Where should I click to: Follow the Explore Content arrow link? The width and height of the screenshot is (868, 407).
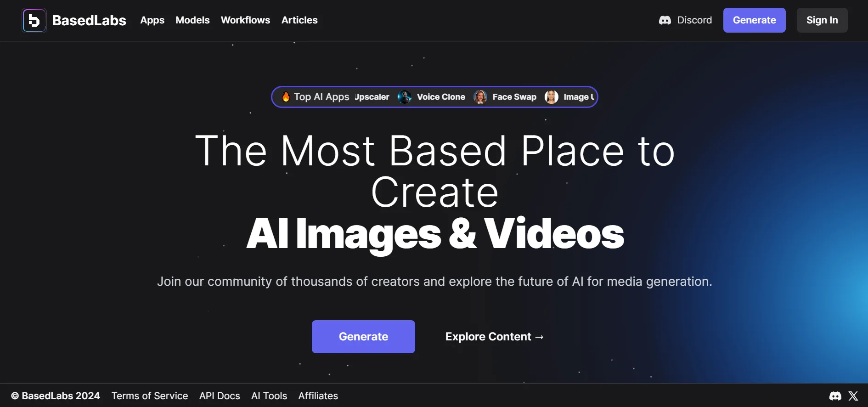[x=494, y=337]
